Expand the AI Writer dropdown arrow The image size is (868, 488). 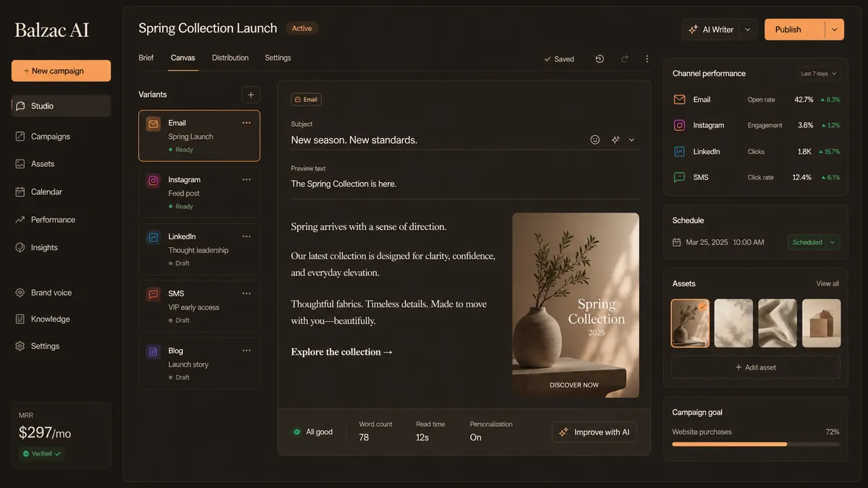748,30
